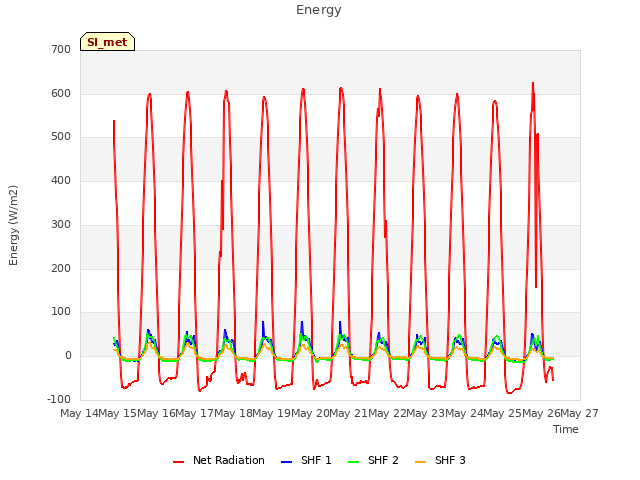The image size is (640, 480).
Task: Click the 600 y-axis tick label
Action: click(61, 93)
